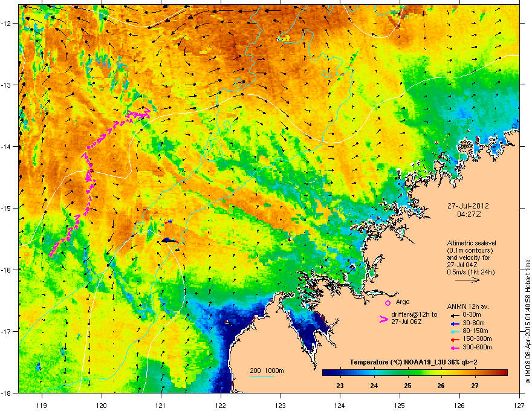532x411 pixels.
Task: Click the '150-300m' depth label
Action: pos(477,338)
